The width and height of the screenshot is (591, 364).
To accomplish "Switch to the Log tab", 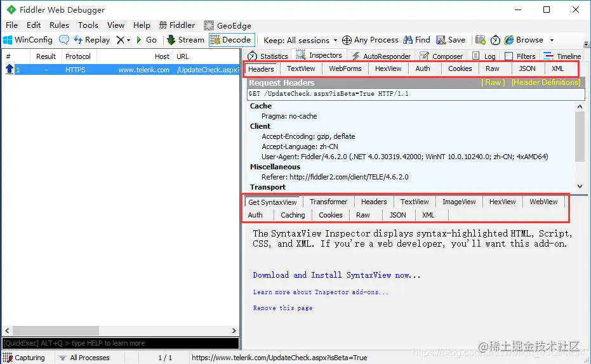I will point(484,56).
